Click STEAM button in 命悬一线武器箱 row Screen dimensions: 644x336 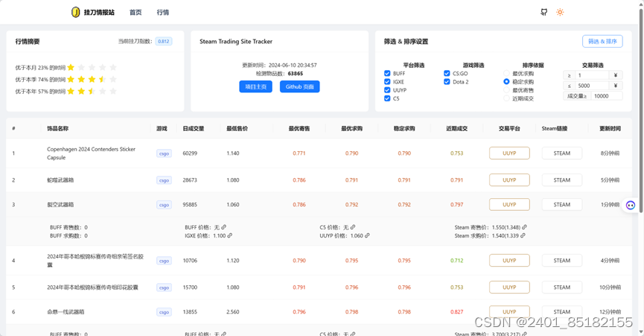562,311
